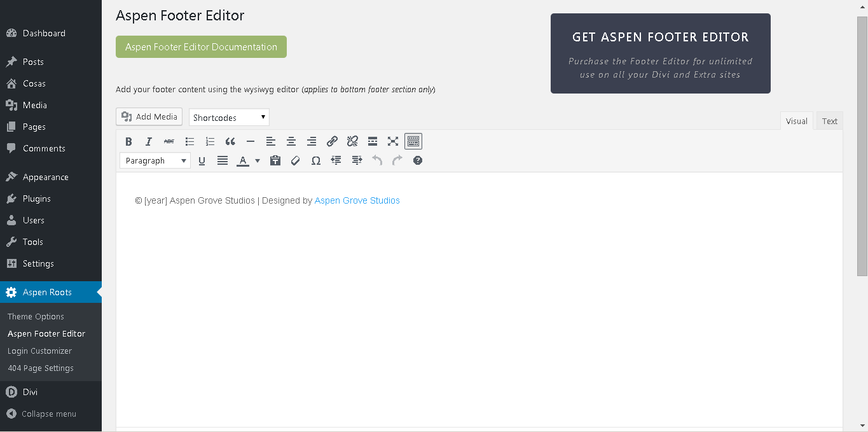
Task: Apply the current text color
Action: 243,160
